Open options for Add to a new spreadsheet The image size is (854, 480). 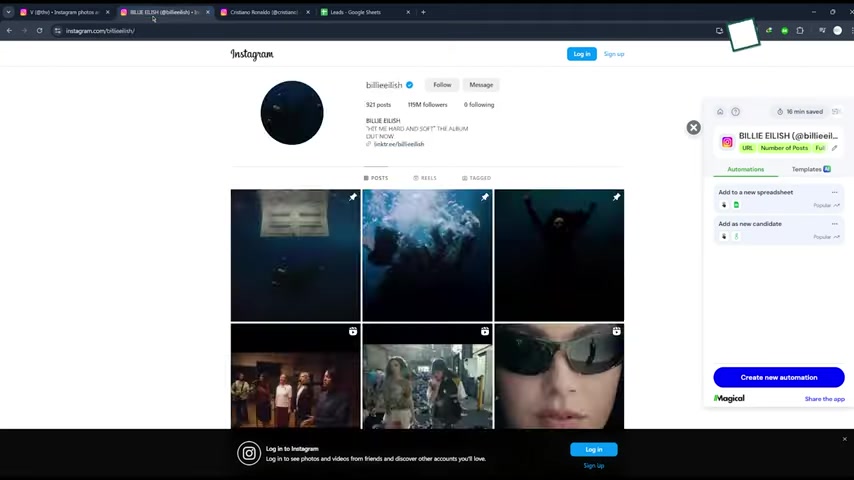(x=834, y=192)
